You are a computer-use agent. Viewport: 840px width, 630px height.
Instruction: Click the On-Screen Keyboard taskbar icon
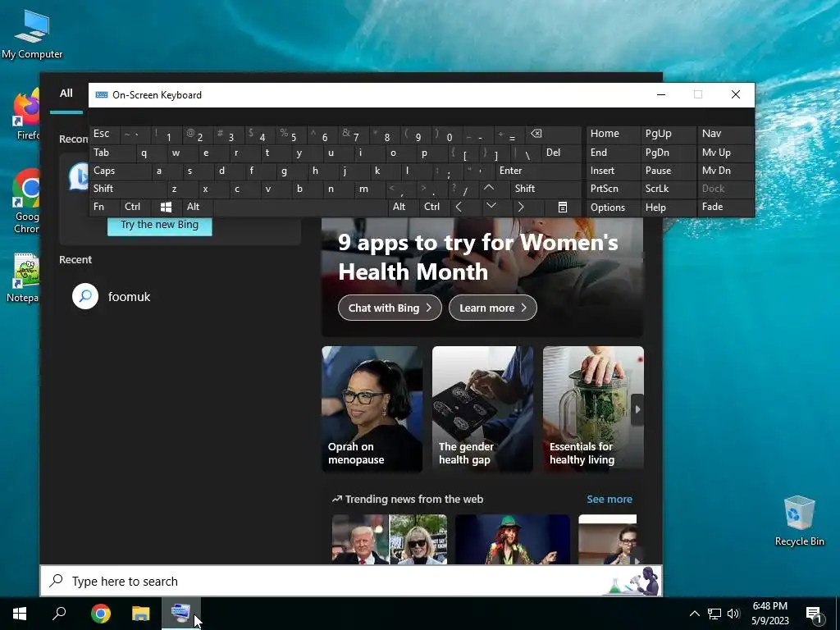[180, 614]
